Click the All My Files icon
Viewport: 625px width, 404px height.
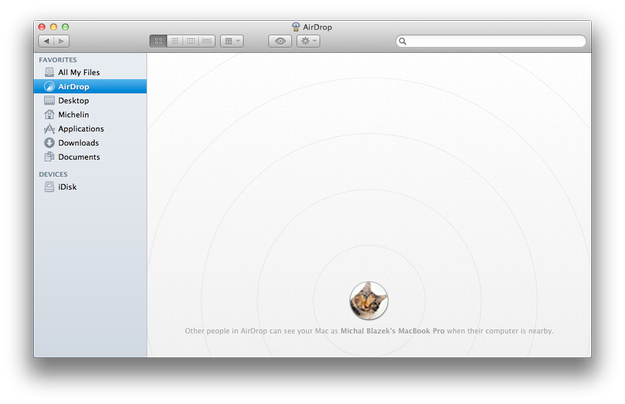pos(49,72)
